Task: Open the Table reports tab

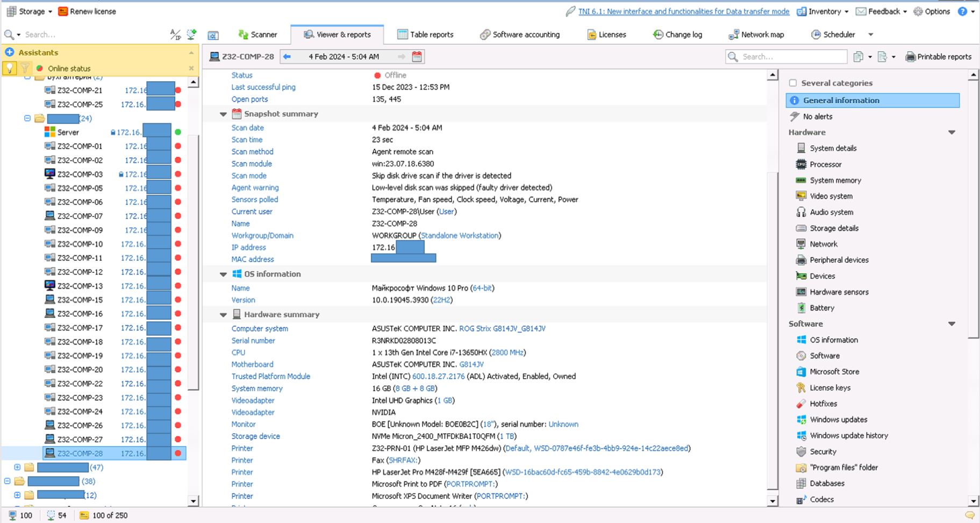Action: 425,34
